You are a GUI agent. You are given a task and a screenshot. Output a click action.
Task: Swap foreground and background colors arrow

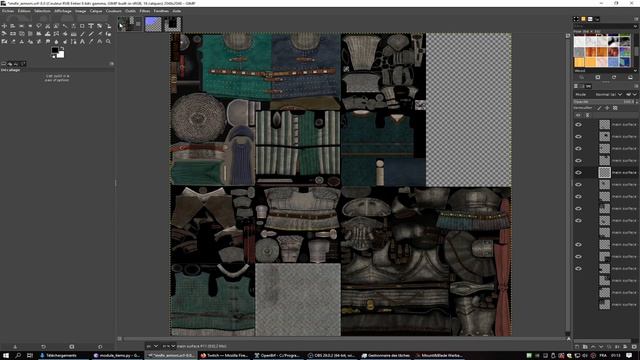(x=62, y=49)
